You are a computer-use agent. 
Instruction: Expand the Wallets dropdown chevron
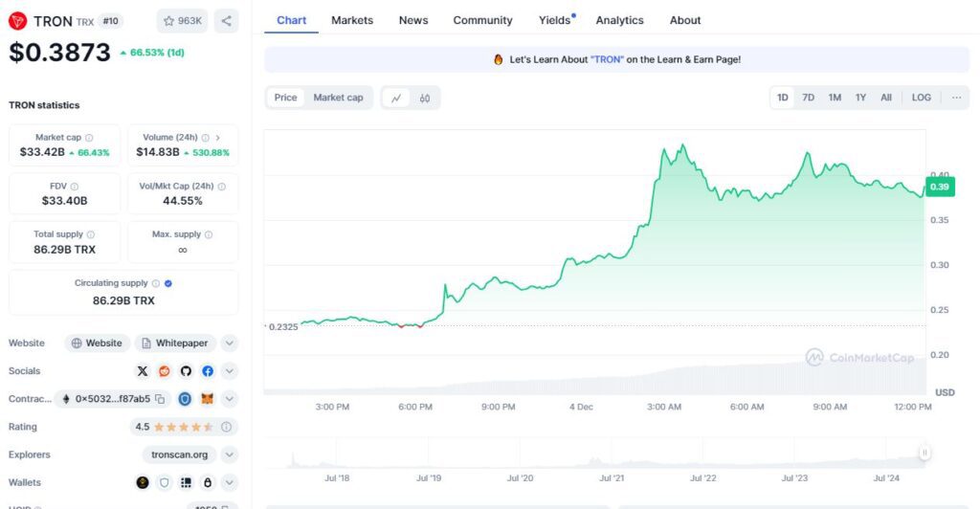tap(230, 482)
